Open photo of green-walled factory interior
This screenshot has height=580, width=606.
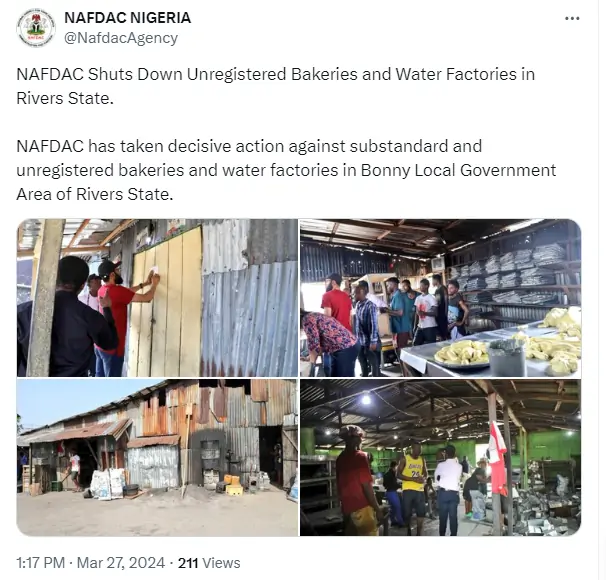[x=441, y=458]
